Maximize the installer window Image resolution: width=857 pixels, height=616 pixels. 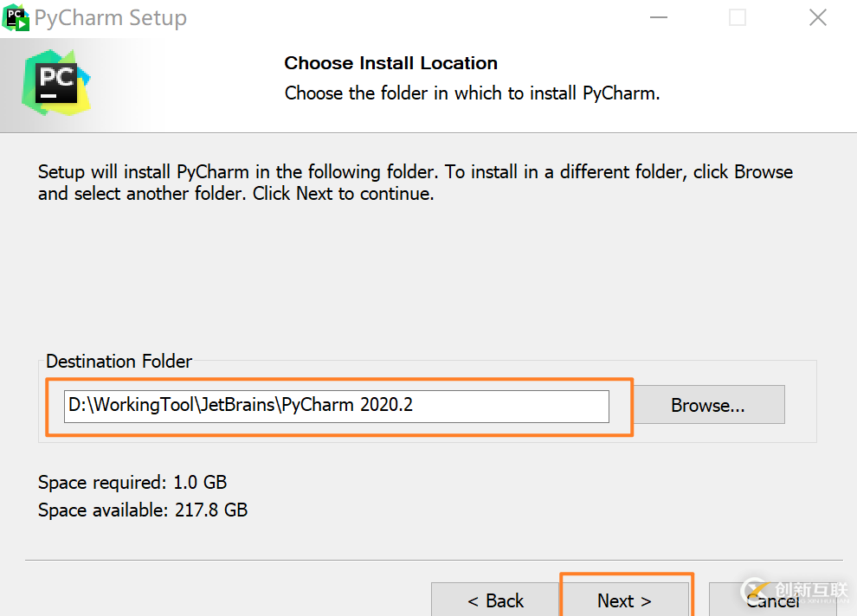(x=737, y=17)
